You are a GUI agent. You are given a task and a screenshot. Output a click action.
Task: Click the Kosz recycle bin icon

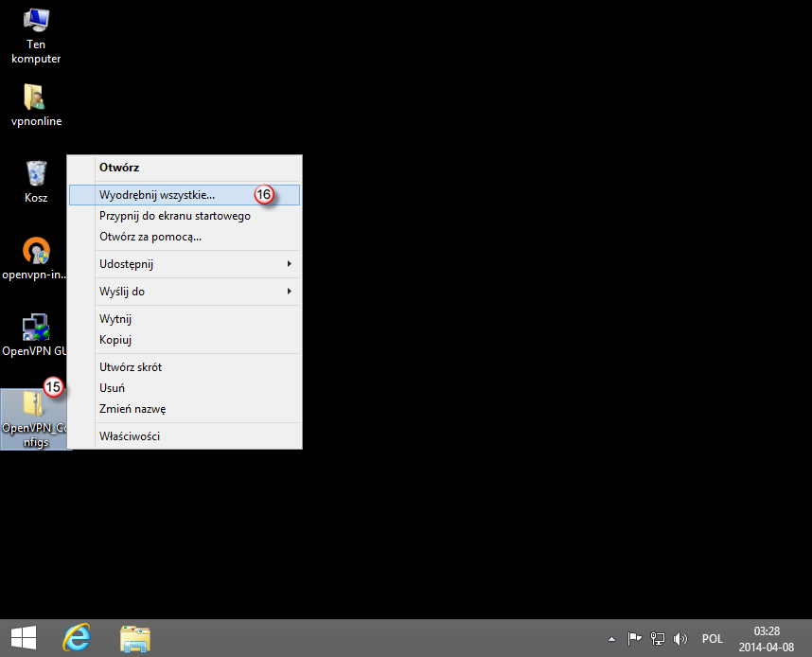tap(36, 180)
